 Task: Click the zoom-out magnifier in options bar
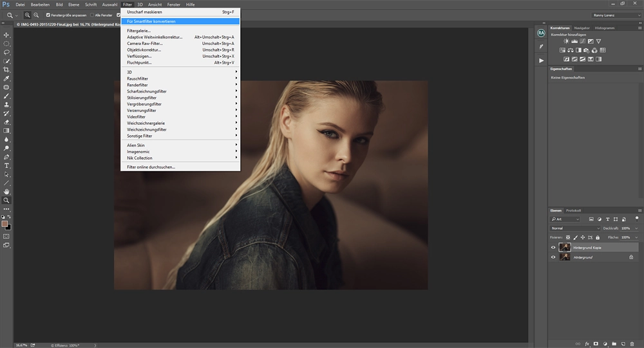pyautogui.click(x=36, y=15)
